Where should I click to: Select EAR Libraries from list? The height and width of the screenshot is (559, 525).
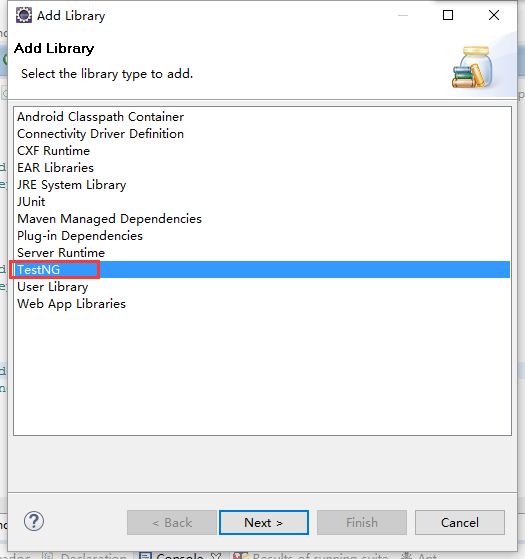click(55, 168)
